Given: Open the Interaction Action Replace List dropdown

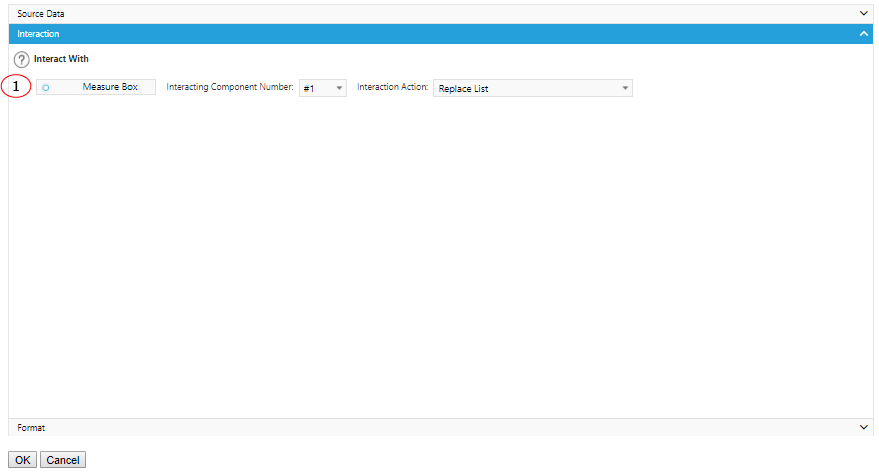Looking at the screenshot, I should tap(533, 88).
